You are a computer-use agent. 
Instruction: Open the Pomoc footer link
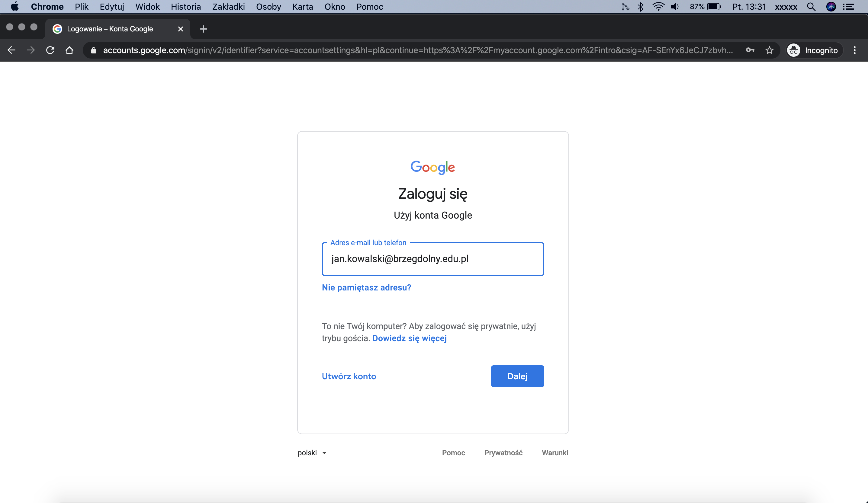click(453, 453)
